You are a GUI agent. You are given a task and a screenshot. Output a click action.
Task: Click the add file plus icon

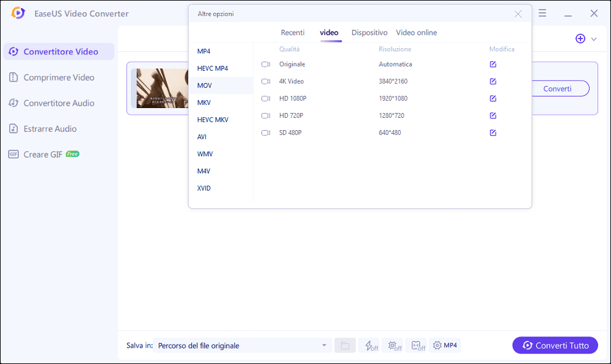click(x=580, y=38)
